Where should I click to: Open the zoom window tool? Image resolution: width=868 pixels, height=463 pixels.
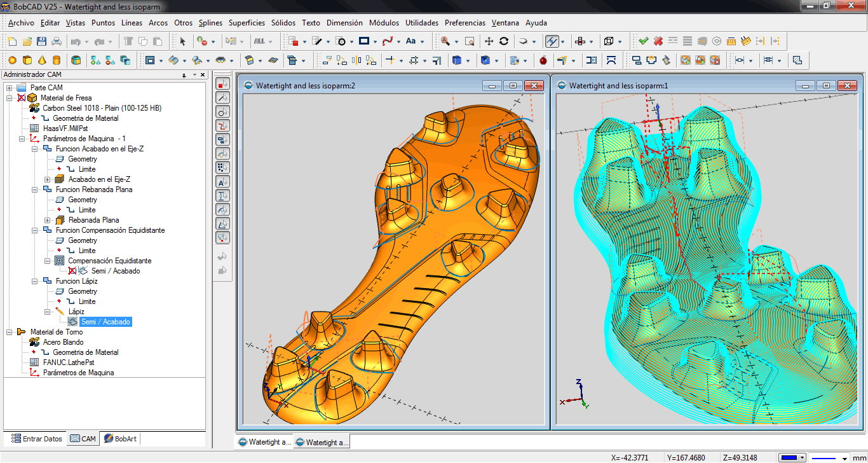(470, 41)
